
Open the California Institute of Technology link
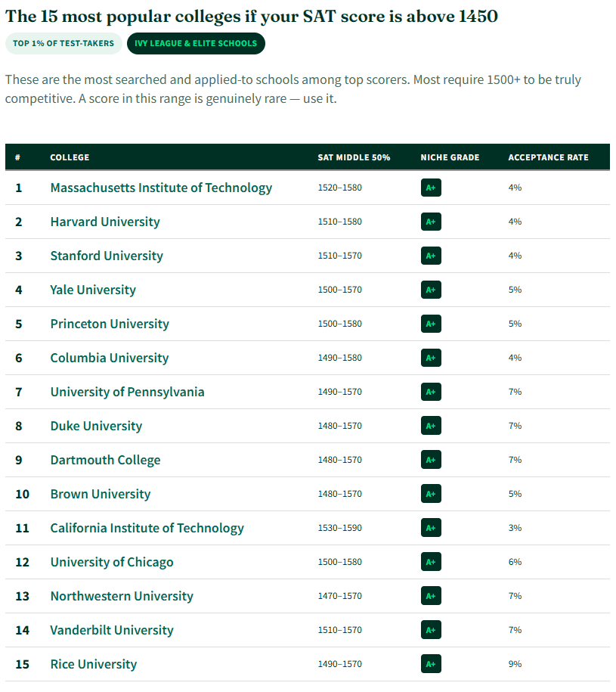coord(147,529)
